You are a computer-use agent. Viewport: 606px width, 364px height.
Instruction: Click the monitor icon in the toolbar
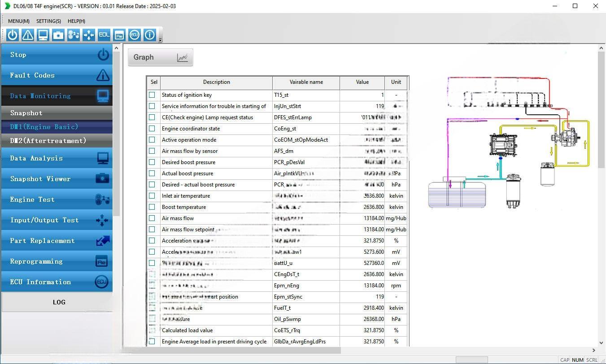pos(43,35)
